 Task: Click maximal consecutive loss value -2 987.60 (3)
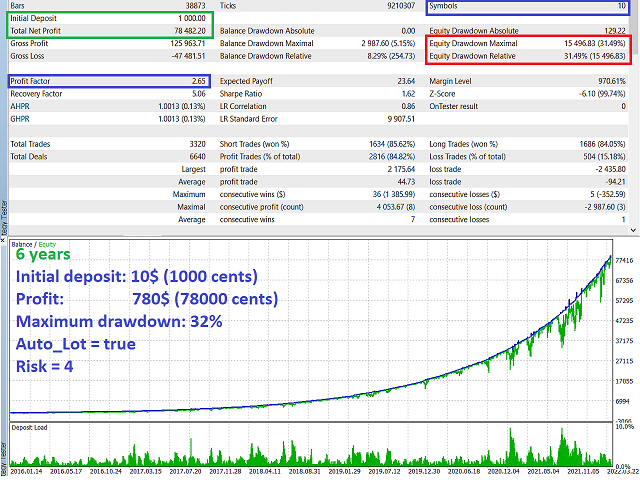click(x=605, y=207)
